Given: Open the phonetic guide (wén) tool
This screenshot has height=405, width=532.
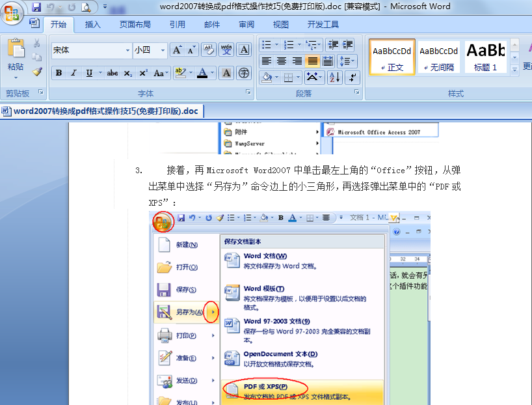Looking at the screenshot, I should click(x=226, y=50).
